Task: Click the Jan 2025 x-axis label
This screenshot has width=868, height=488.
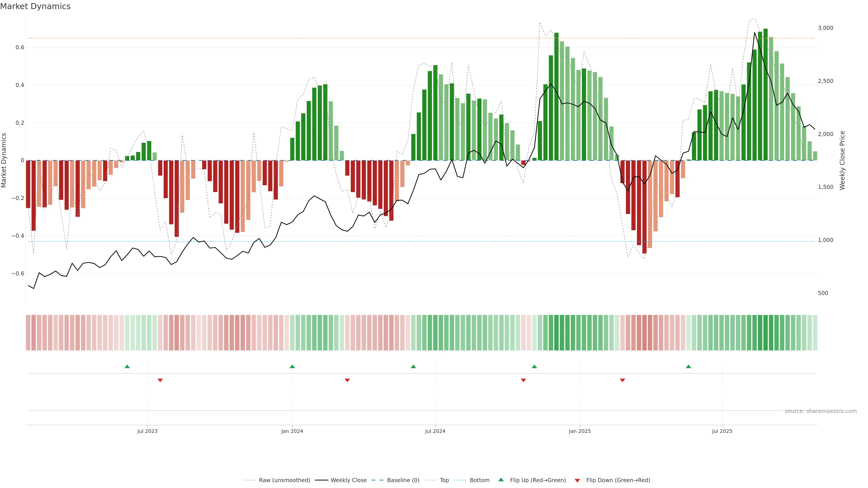Action: point(580,431)
